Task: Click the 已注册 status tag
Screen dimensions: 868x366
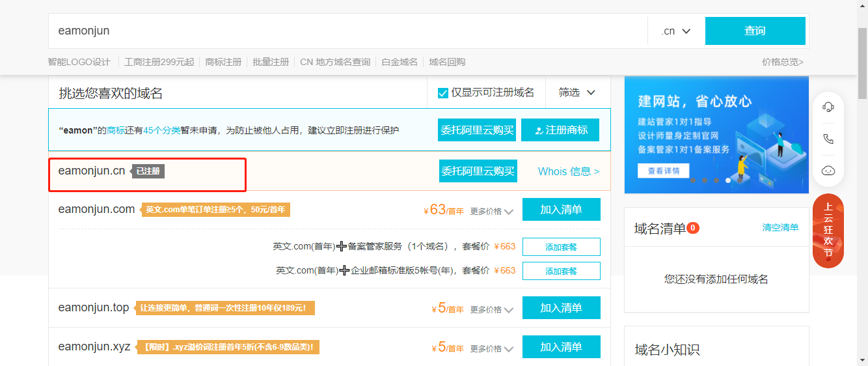Action: coord(148,171)
